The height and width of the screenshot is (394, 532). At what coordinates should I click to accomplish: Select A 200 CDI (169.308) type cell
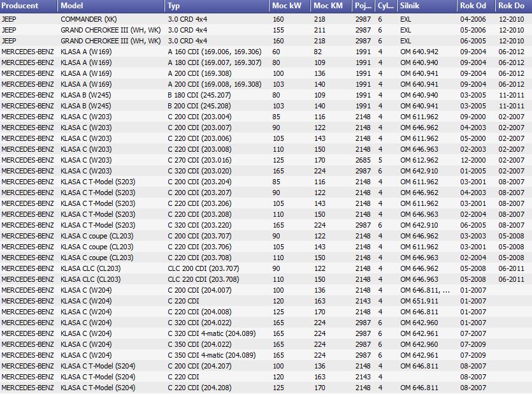[x=199, y=74]
